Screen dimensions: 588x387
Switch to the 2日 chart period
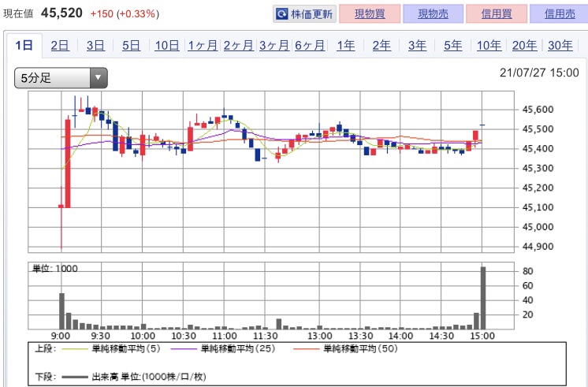pos(60,46)
